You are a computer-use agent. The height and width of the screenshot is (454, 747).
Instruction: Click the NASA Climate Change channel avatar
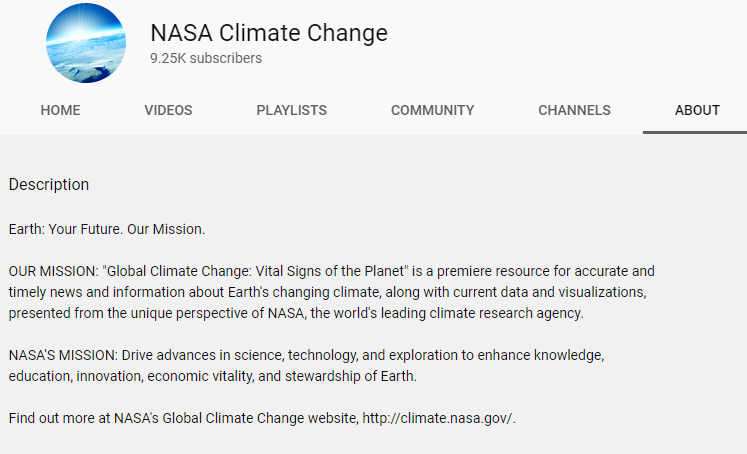pyautogui.click(x=86, y=43)
